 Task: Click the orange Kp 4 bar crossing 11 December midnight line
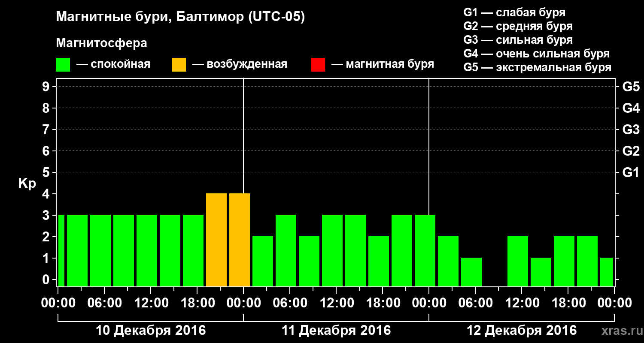(x=240, y=240)
